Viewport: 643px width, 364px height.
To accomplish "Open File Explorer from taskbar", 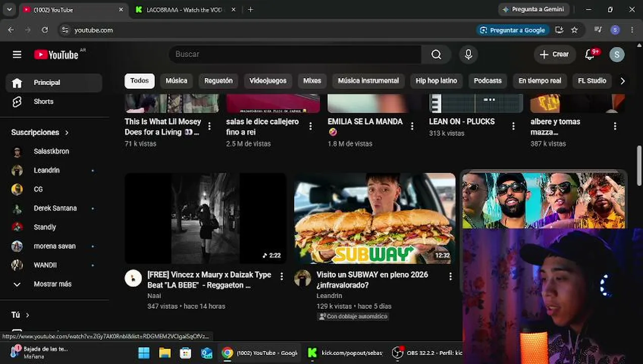I will (x=165, y=352).
